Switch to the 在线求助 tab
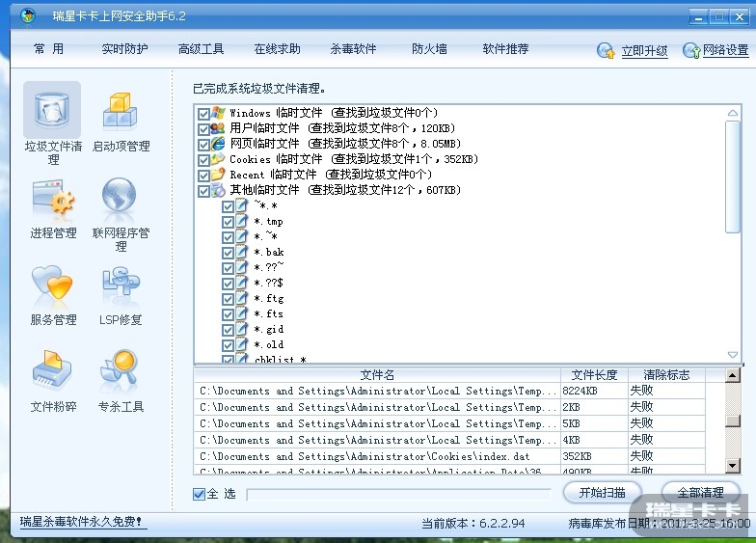 tap(278, 48)
